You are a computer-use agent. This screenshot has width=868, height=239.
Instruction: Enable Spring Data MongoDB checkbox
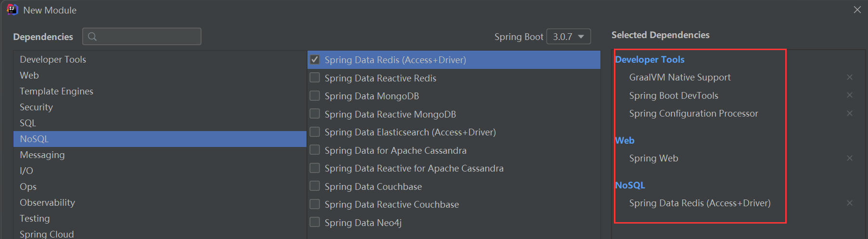click(x=315, y=96)
